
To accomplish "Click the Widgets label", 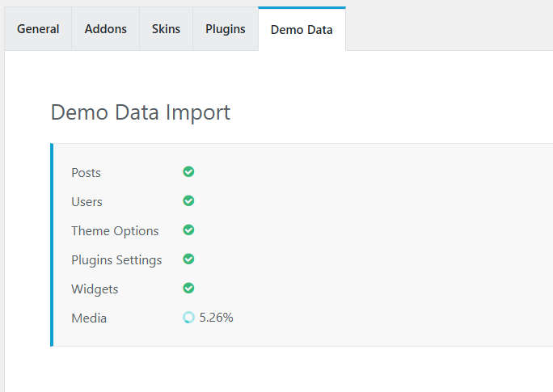I will click(x=95, y=289).
